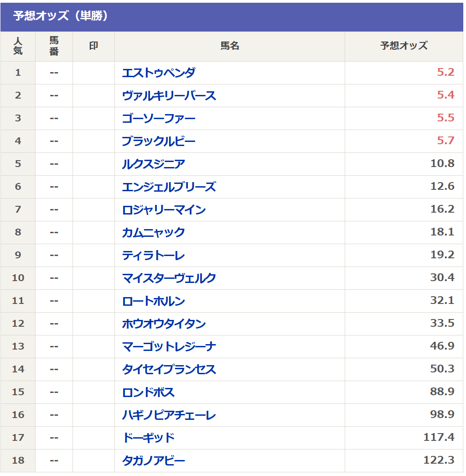Open タガノアビー horse page
The width and height of the screenshot is (466, 476).
point(153,460)
